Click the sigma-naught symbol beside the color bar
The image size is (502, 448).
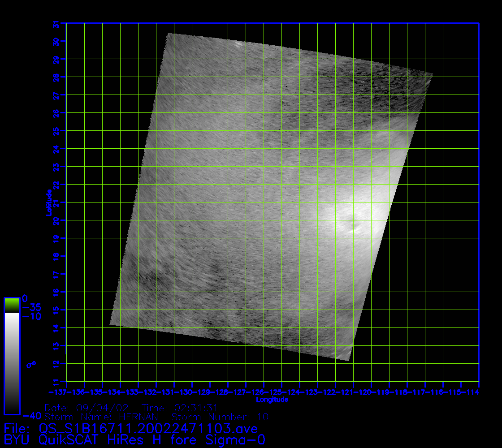[x=31, y=365]
